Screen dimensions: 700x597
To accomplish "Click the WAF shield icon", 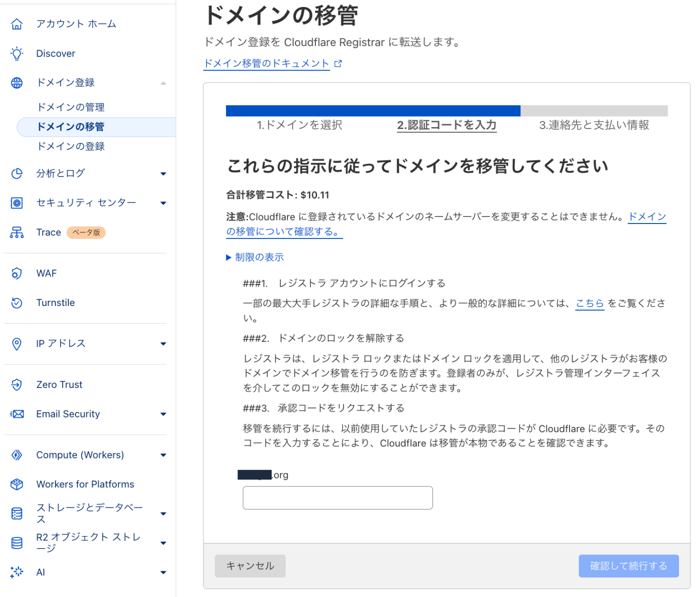I will [17, 273].
